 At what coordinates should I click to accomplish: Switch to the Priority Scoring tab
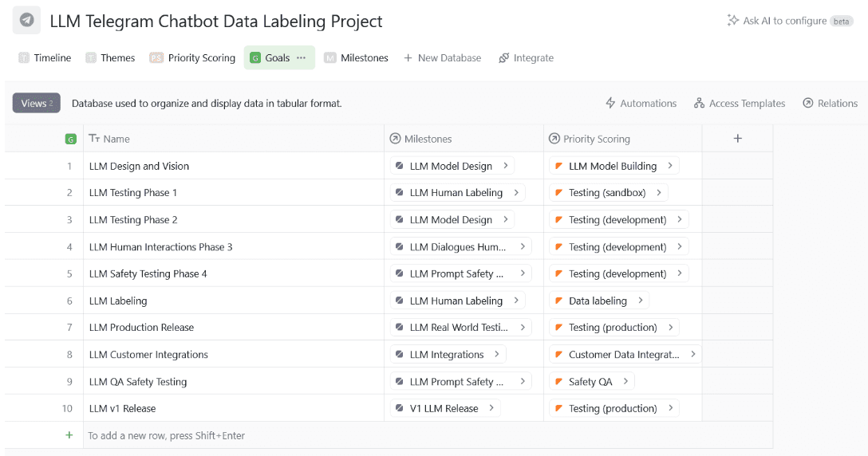tap(192, 58)
